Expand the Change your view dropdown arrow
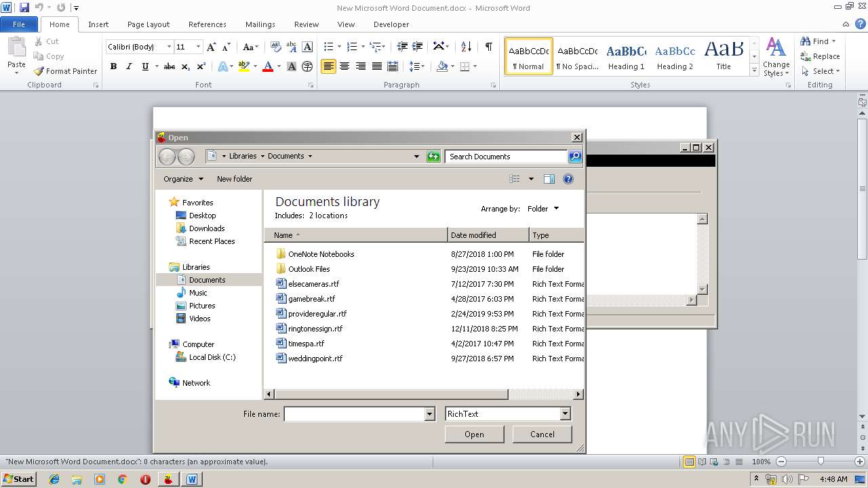The height and width of the screenshot is (488, 868). pos(531,179)
